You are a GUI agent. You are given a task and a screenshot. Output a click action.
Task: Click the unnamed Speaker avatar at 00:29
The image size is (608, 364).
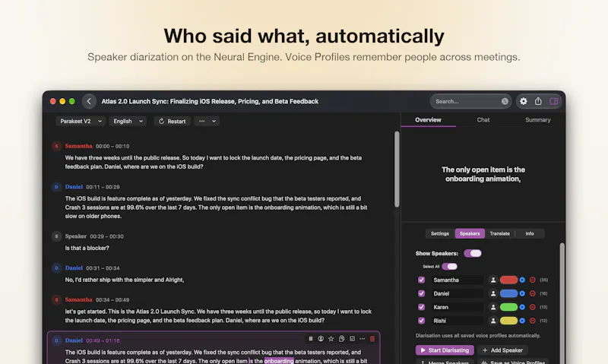click(56, 236)
